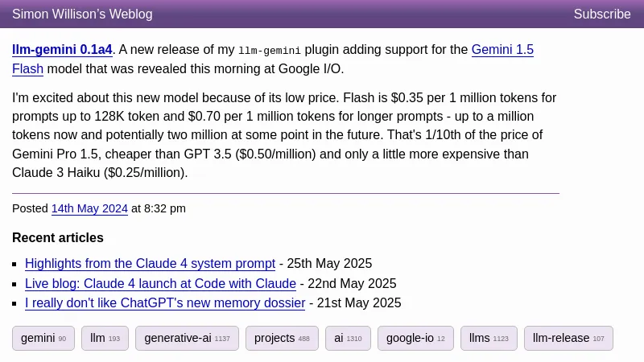Open the google-io tag
This screenshot has height=362, width=644.
click(415, 338)
